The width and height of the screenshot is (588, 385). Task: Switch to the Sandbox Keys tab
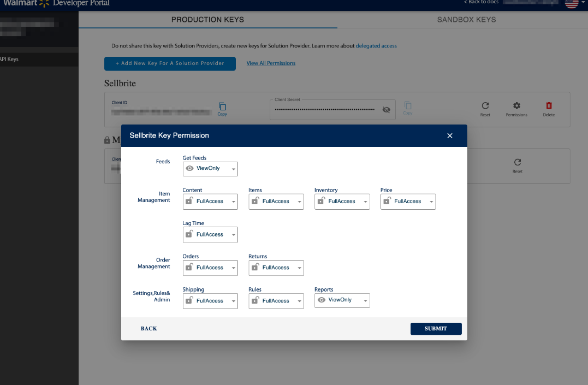coord(466,20)
